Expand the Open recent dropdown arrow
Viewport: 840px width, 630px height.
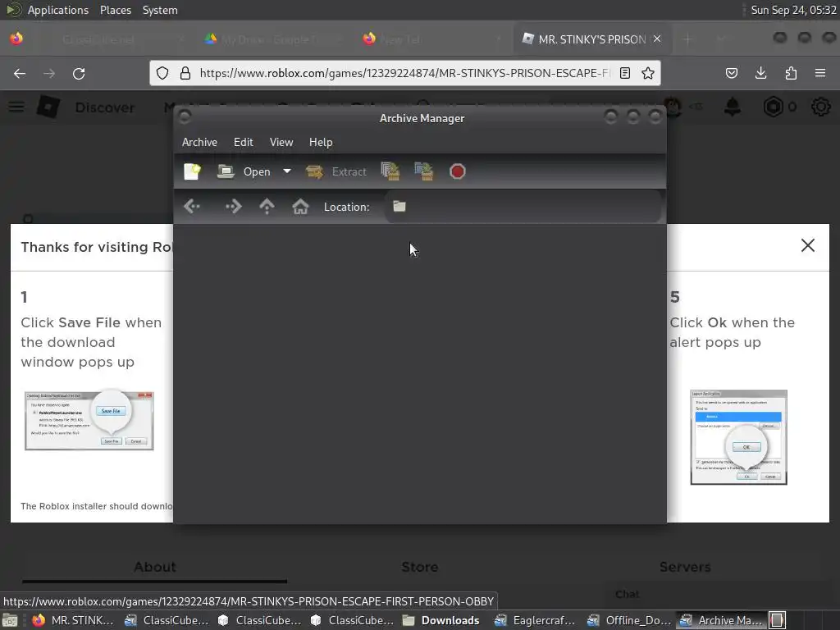click(287, 171)
